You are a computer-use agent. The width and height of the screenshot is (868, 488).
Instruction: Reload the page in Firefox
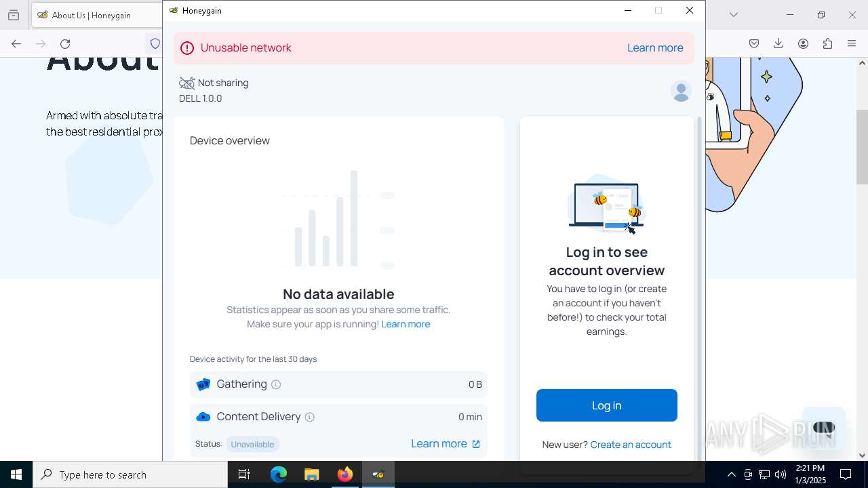(65, 43)
